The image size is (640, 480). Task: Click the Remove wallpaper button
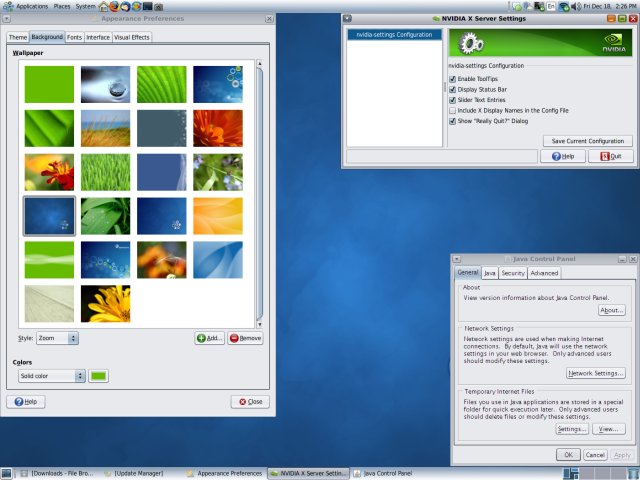245,338
